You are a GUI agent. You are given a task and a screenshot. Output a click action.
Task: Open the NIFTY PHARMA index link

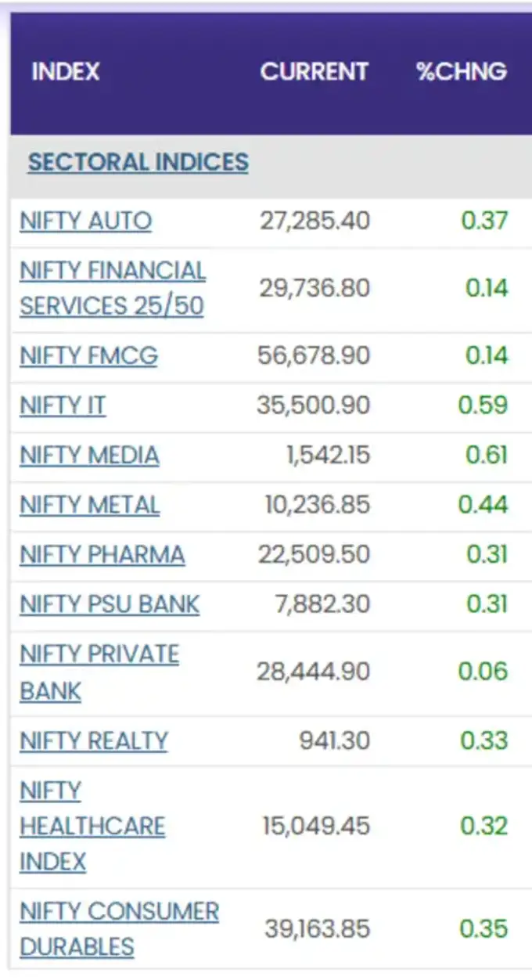[x=102, y=555]
